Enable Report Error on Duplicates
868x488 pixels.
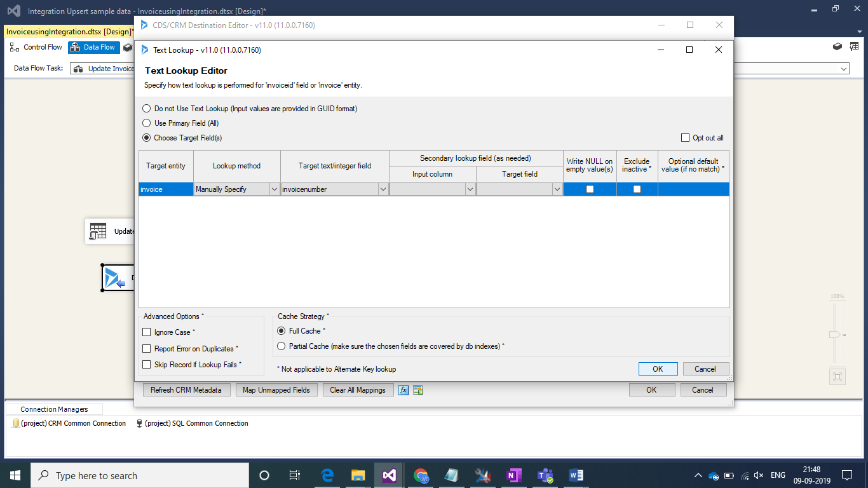point(147,349)
